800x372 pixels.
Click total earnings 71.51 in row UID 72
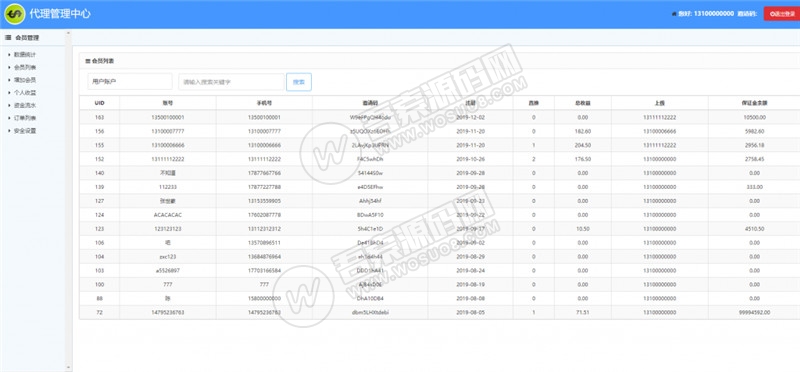tap(582, 312)
